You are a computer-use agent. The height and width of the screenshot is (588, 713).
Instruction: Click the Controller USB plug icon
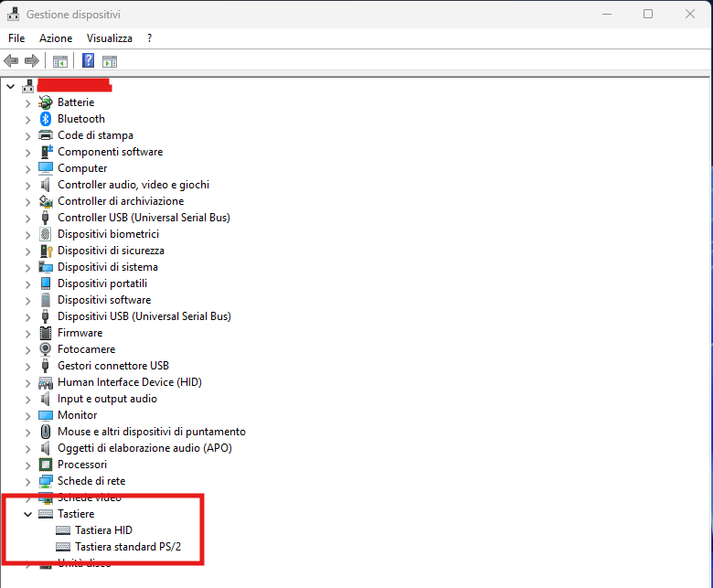(x=45, y=218)
